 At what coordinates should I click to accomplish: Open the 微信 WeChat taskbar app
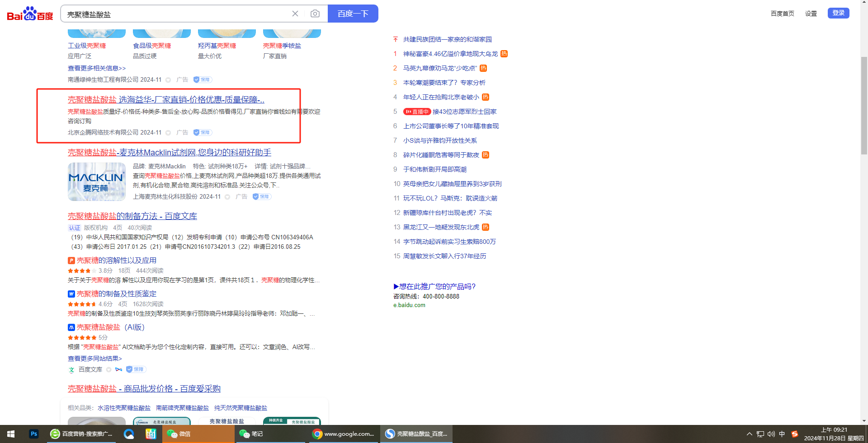click(198, 434)
